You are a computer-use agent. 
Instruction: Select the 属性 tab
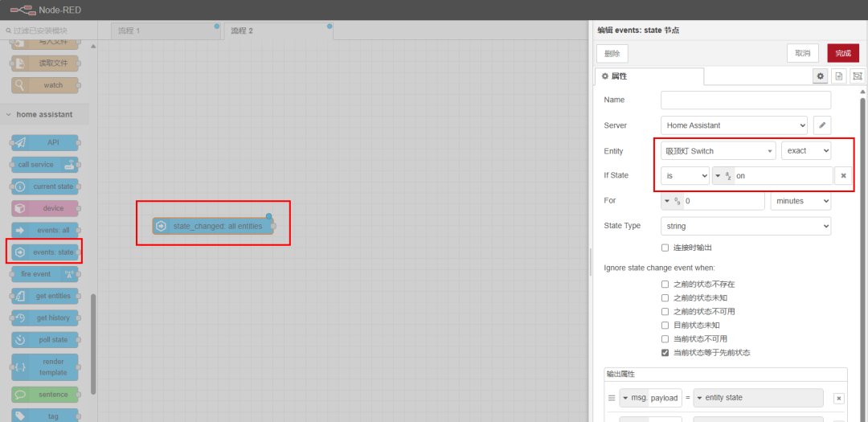tap(649, 76)
